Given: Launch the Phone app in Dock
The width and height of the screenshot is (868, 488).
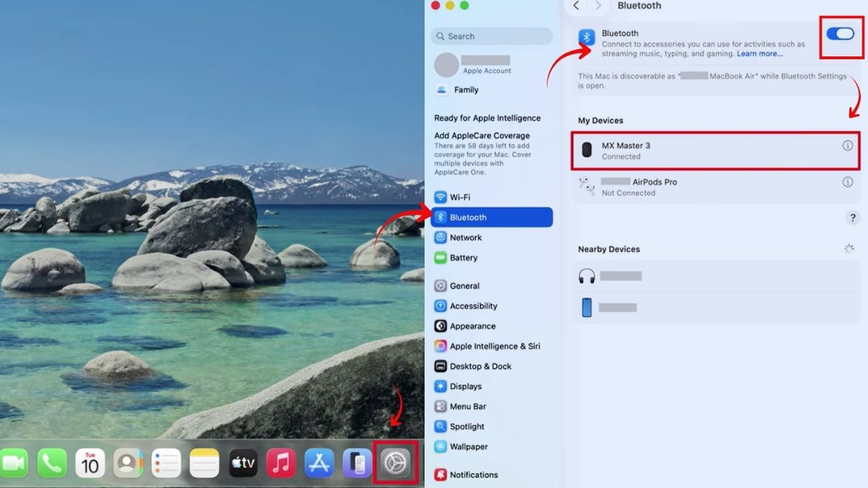Looking at the screenshot, I should pyautogui.click(x=52, y=463).
